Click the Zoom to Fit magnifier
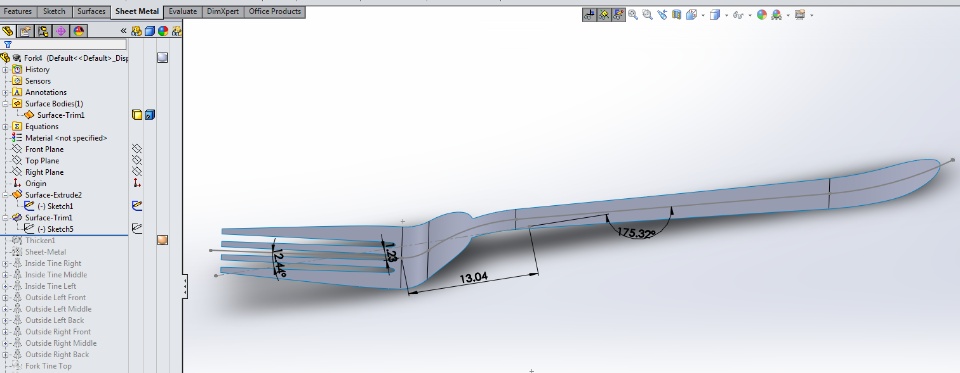The image size is (960, 373). click(x=632, y=15)
